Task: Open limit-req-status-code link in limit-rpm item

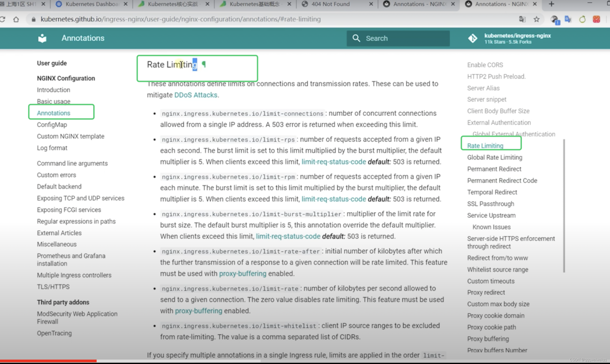Action: pos(334,199)
